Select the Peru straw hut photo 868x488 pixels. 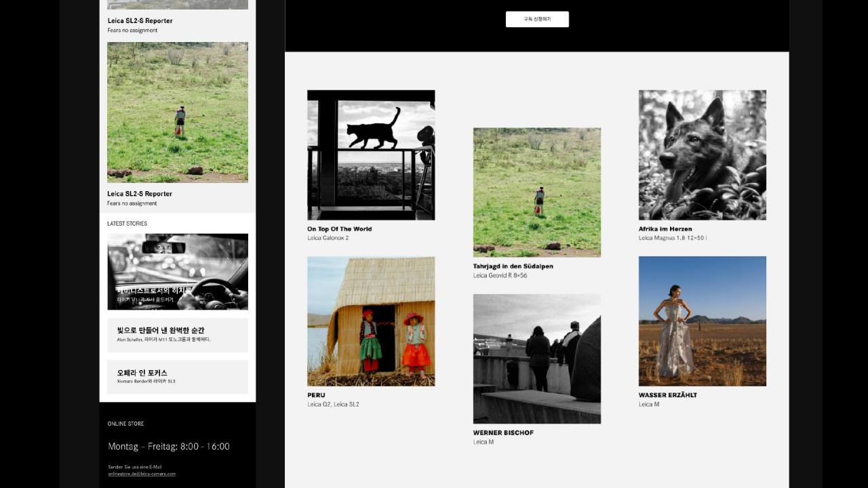[x=371, y=321]
